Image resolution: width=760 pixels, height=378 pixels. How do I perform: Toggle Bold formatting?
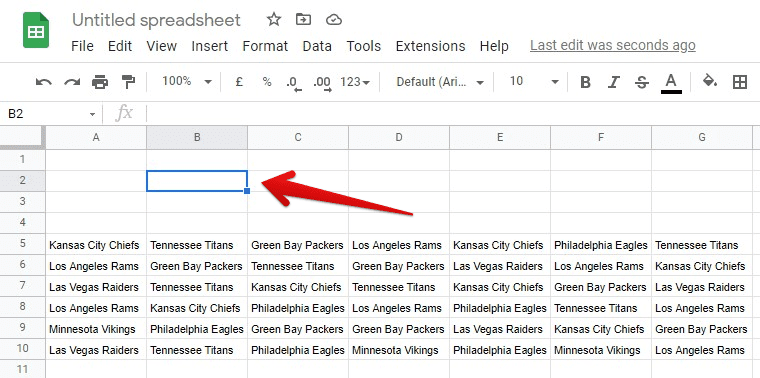point(586,82)
